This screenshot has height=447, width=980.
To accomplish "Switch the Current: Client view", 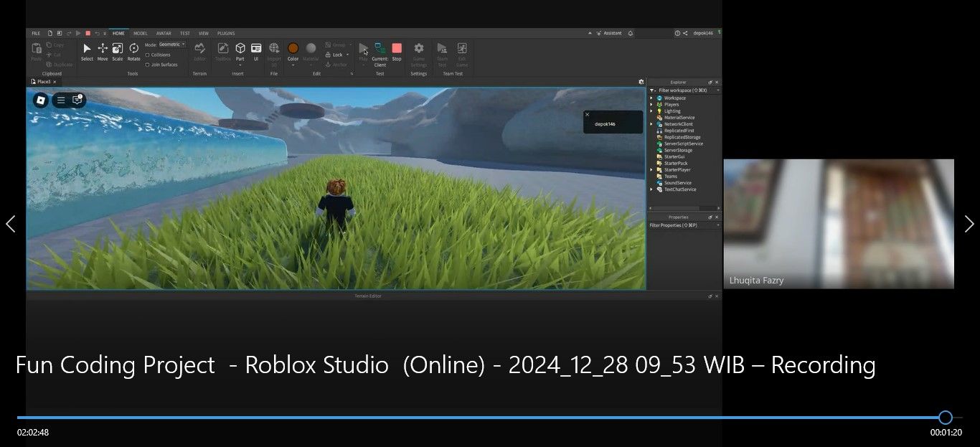I will pyautogui.click(x=380, y=54).
